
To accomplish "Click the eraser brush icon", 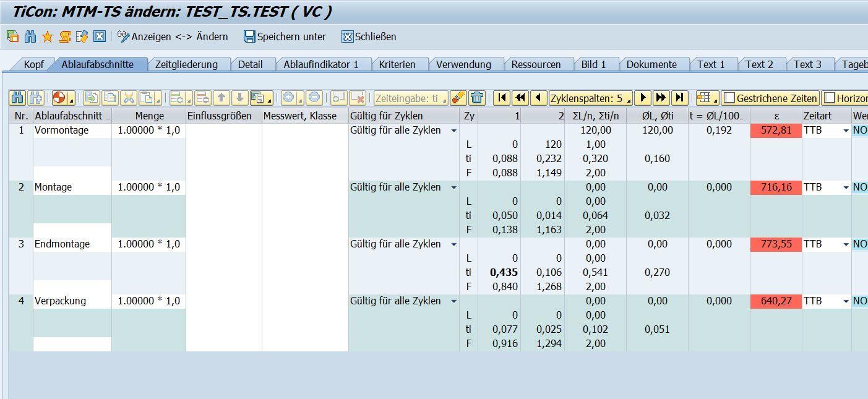I will (458, 98).
